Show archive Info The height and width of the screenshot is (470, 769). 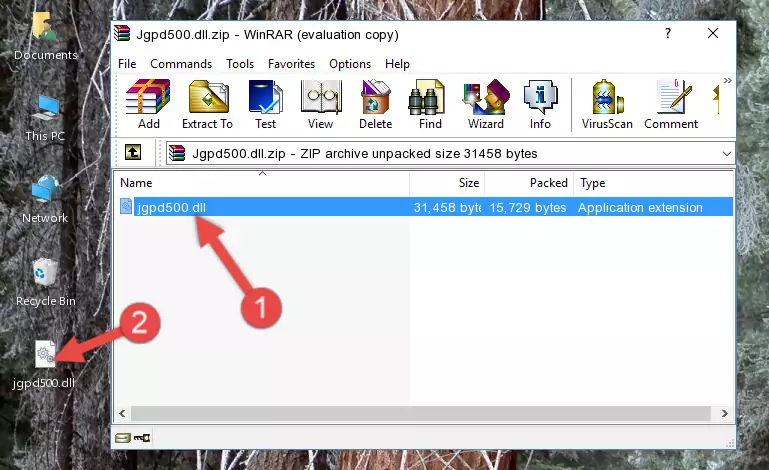540,104
